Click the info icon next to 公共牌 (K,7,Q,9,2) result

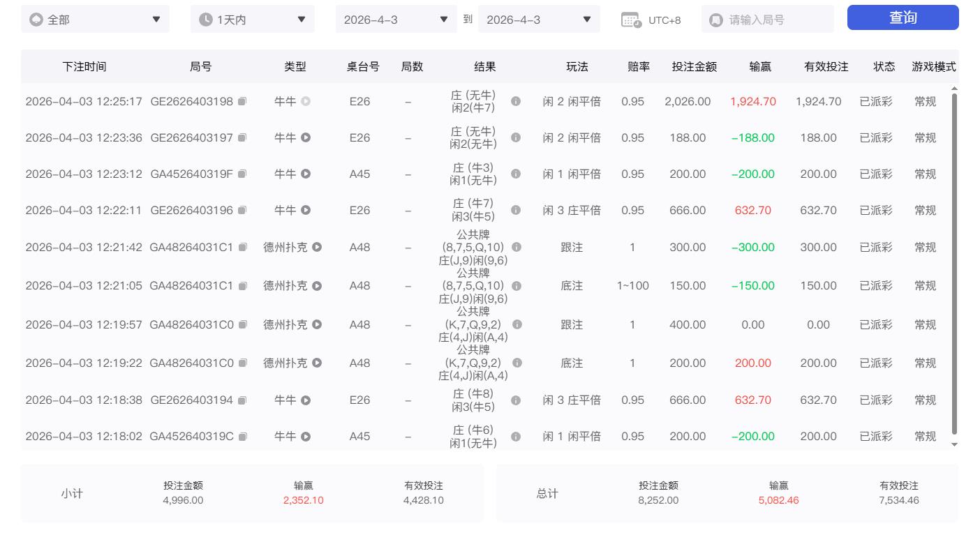(516, 324)
